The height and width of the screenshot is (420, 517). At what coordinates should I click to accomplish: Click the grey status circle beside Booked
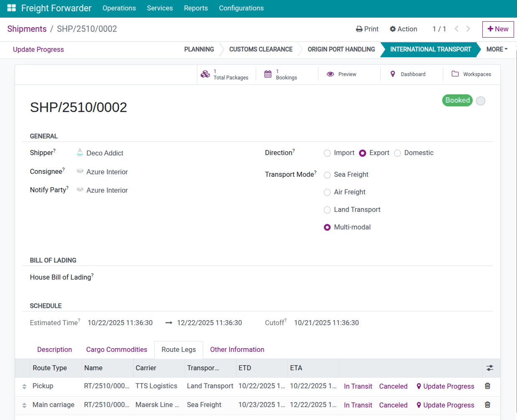tap(481, 101)
